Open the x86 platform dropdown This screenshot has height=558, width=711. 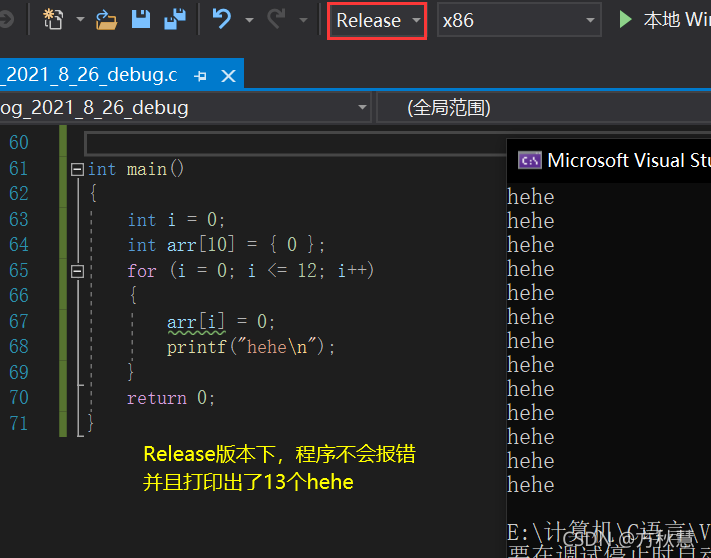519,20
